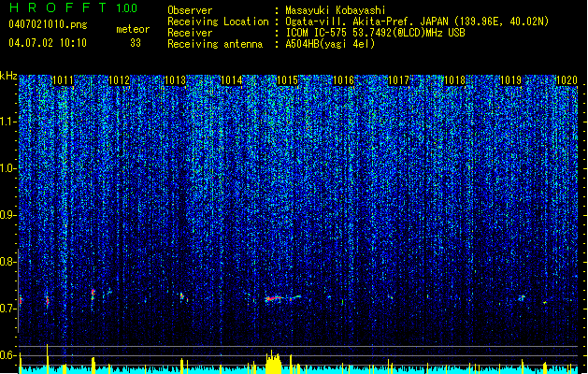Click the 1012 time marker
This screenshot has width=588, height=374.
(119, 80)
